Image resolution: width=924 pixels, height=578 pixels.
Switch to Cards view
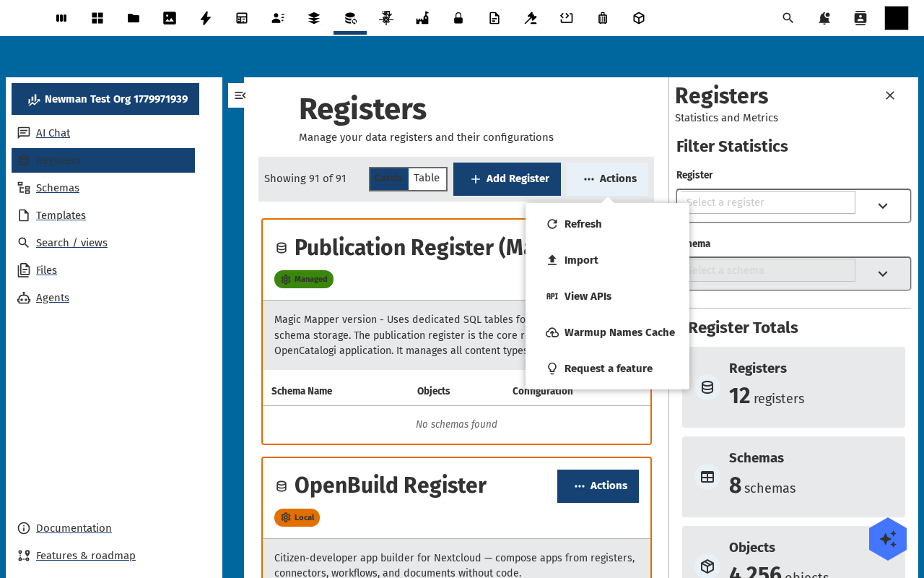tap(389, 178)
